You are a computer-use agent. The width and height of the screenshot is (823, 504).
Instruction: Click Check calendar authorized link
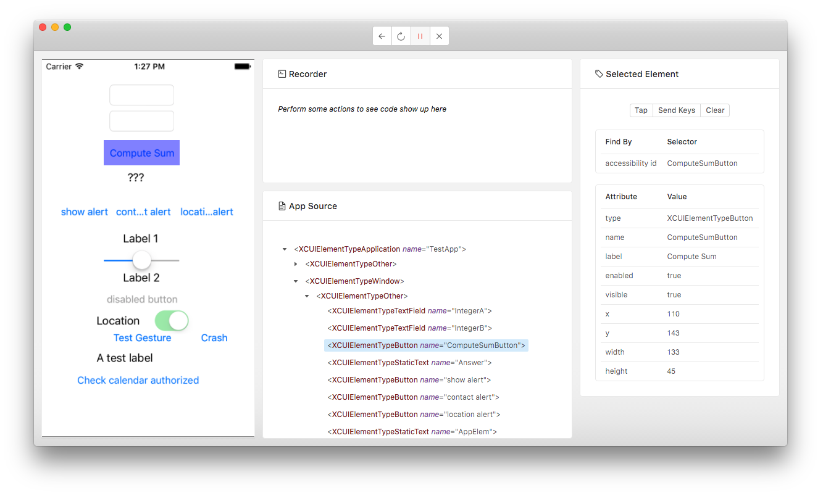(138, 380)
